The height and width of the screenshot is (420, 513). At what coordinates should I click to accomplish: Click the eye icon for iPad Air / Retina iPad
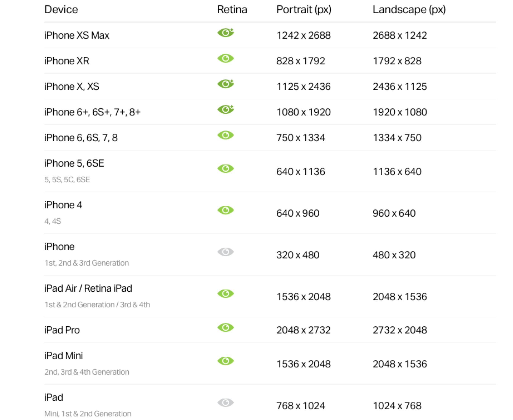[x=225, y=294]
